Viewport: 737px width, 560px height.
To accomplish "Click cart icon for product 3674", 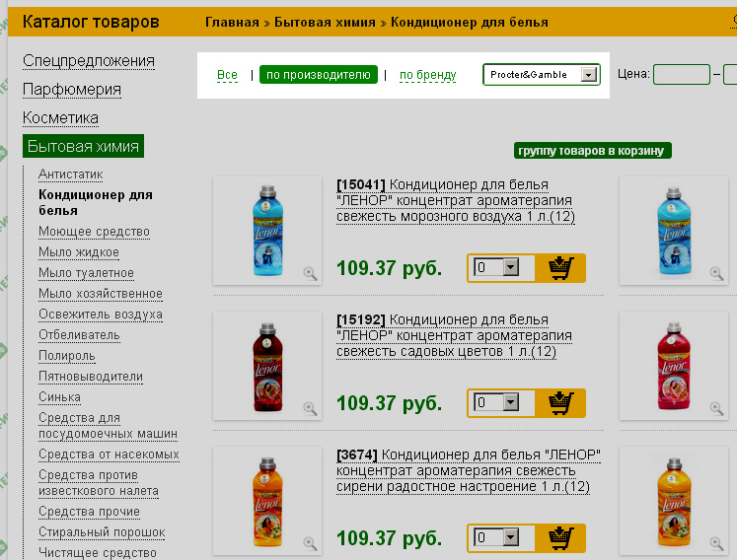I will (560, 537).
